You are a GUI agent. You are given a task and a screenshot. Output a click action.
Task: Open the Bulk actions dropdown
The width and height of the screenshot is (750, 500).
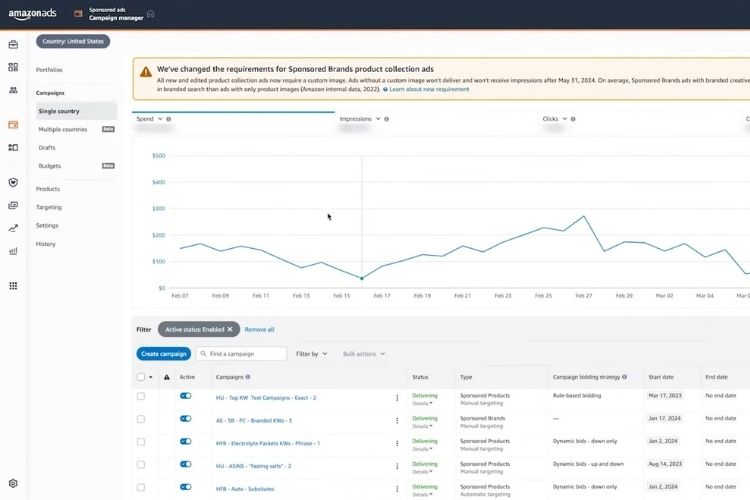(364, 354)
